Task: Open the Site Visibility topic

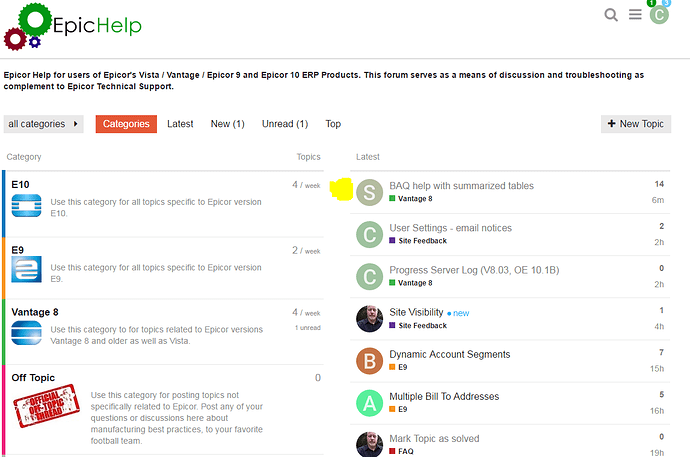Action: click(416, 312)
